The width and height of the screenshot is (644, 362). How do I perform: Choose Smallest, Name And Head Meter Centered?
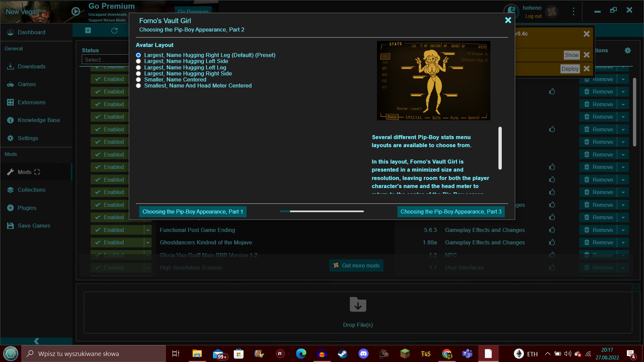click(x=138, y=86)
